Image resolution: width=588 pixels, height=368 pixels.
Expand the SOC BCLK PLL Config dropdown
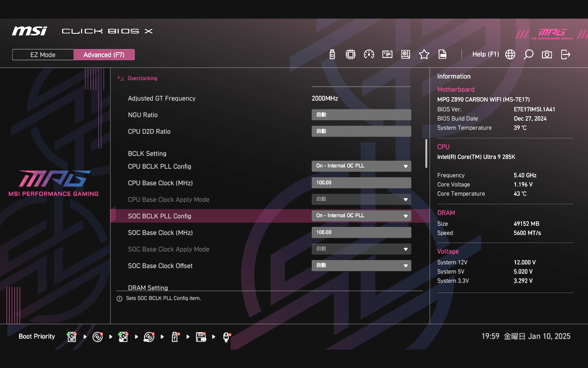(361, 216)
